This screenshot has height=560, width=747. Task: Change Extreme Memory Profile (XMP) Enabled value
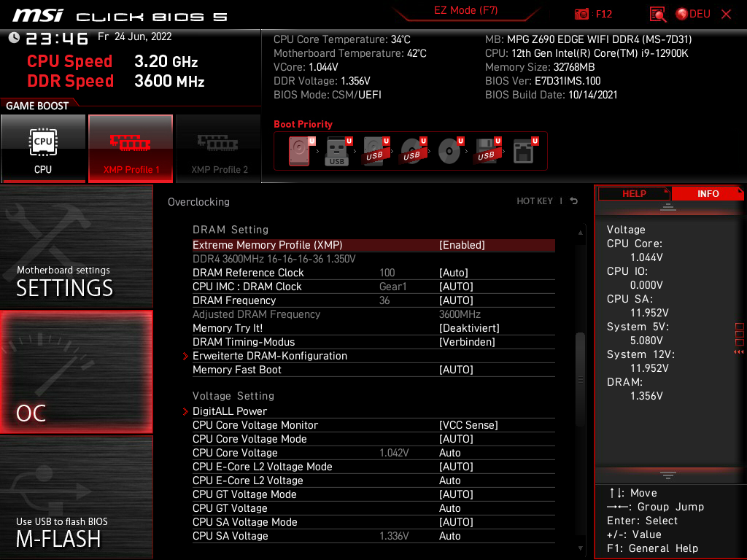point(462,245)
